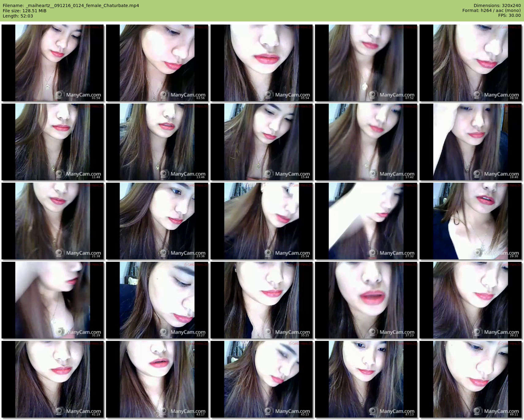Click the thumbnail at 05:54
524x420 pixels.
pyautogui.click(x=262, y=63)
